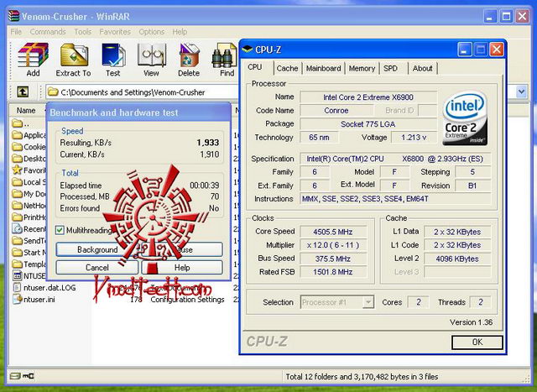Select the Templates folder
The width and height of the screenshot is (537, 392).
coord(29,264)
